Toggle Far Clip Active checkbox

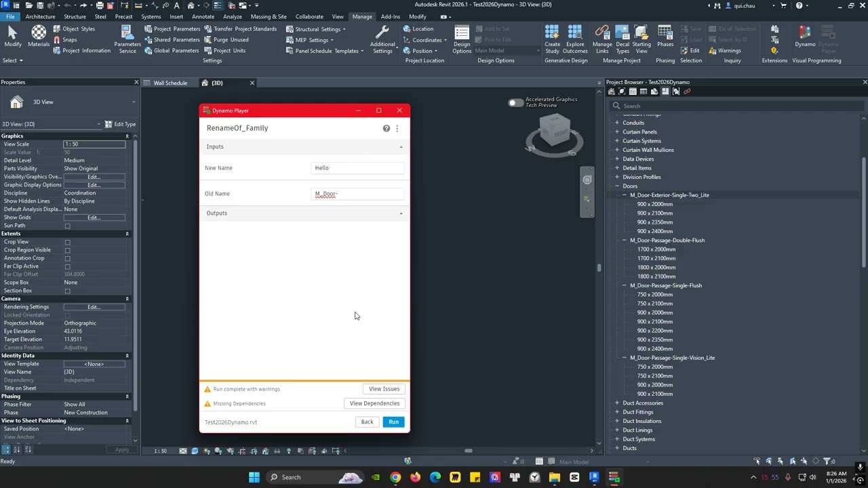click(x=67, y=266)
